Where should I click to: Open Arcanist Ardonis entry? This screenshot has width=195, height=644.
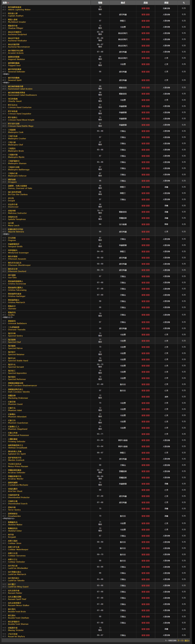[x=16, y=53]
